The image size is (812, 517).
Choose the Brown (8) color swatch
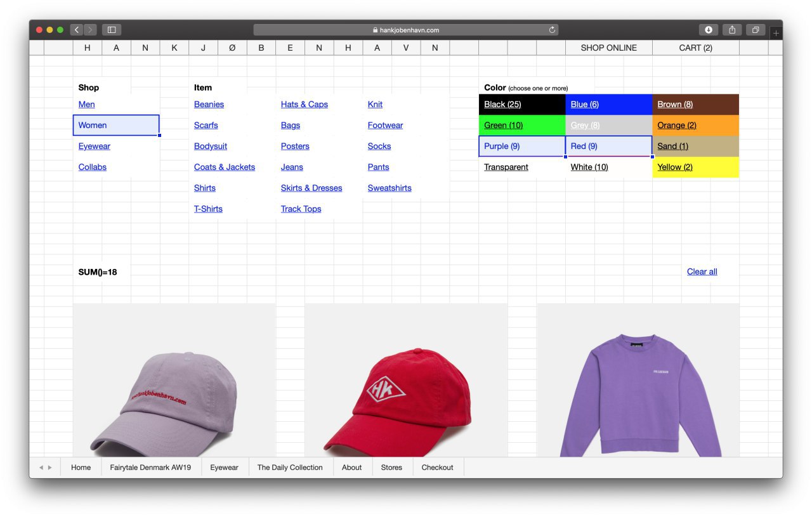coord(695,104)
